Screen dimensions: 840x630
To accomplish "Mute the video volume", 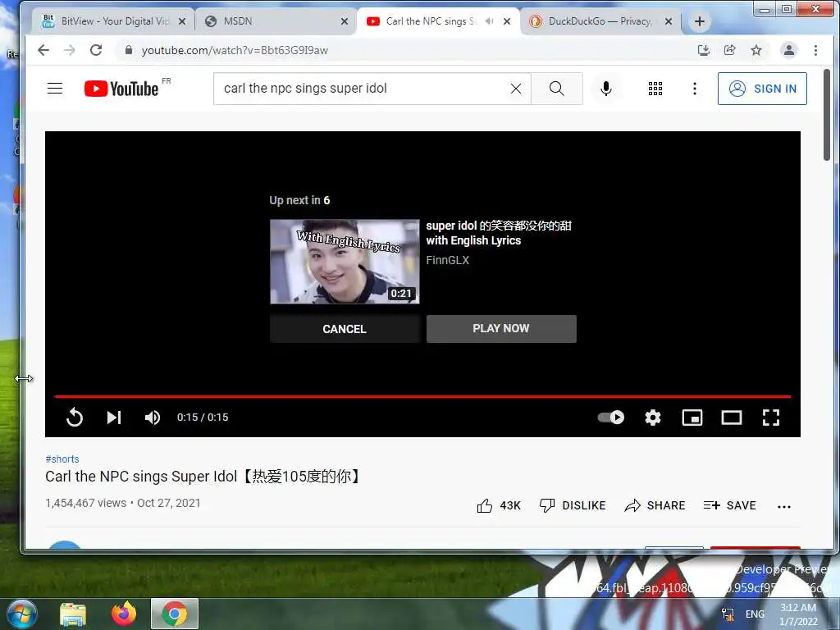I will 153,418.
